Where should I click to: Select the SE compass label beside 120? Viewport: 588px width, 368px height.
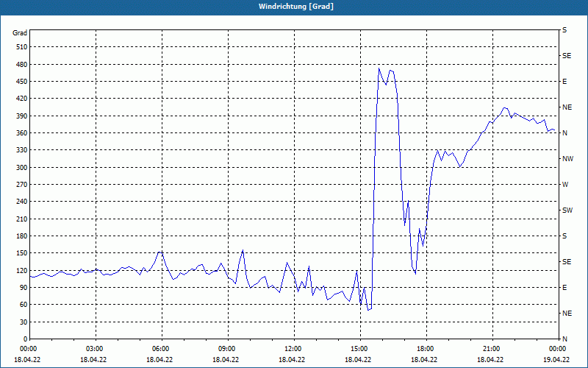(x=567, y=262)
